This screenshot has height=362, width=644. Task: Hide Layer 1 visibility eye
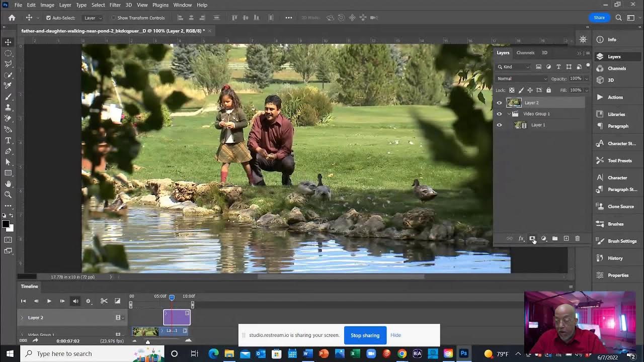[499, 125]
